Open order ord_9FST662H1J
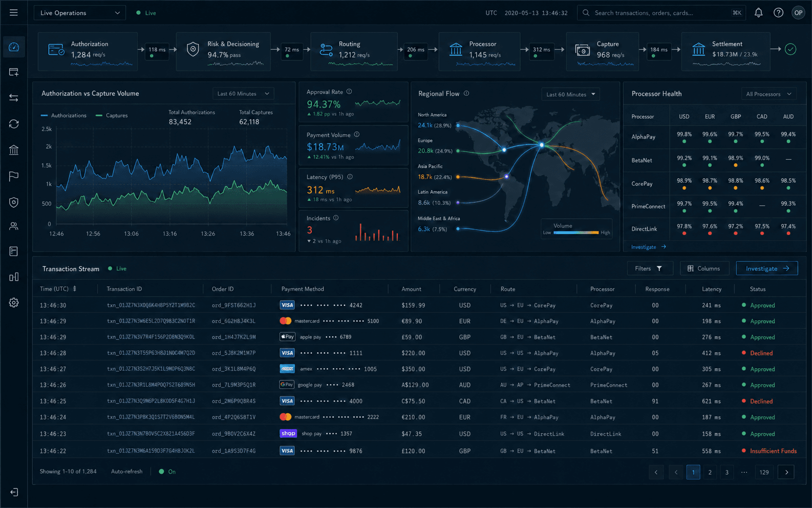Screen dimensions: 812x508 [233, 305]
